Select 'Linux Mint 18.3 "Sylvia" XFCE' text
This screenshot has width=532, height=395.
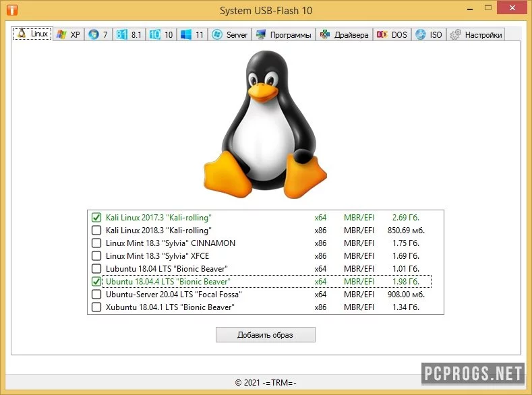pos(157,255)
